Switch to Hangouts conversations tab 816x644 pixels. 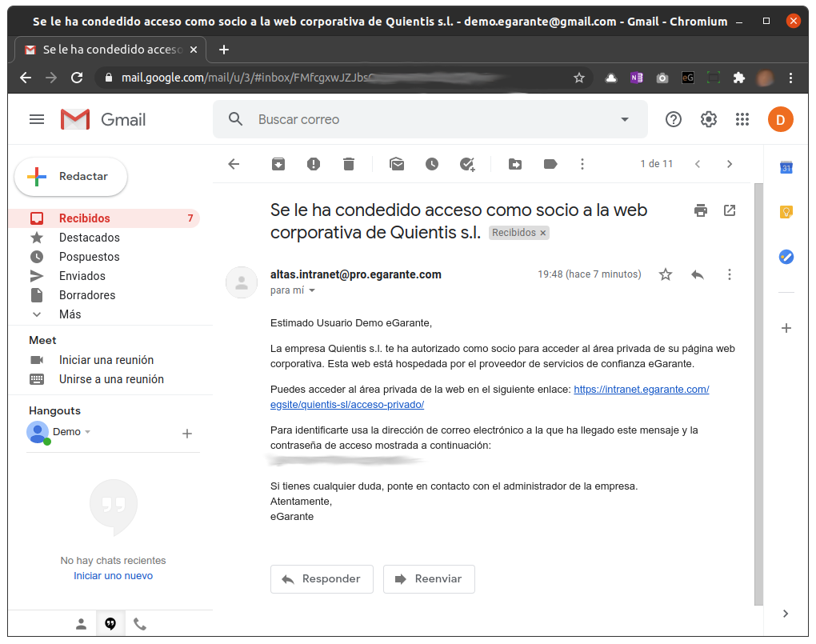pos(110,624)
